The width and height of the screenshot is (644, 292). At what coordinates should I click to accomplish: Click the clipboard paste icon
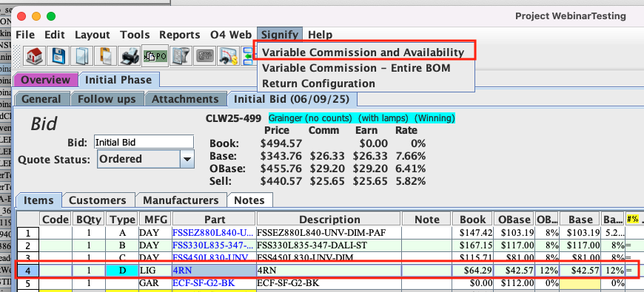[106, 55]
